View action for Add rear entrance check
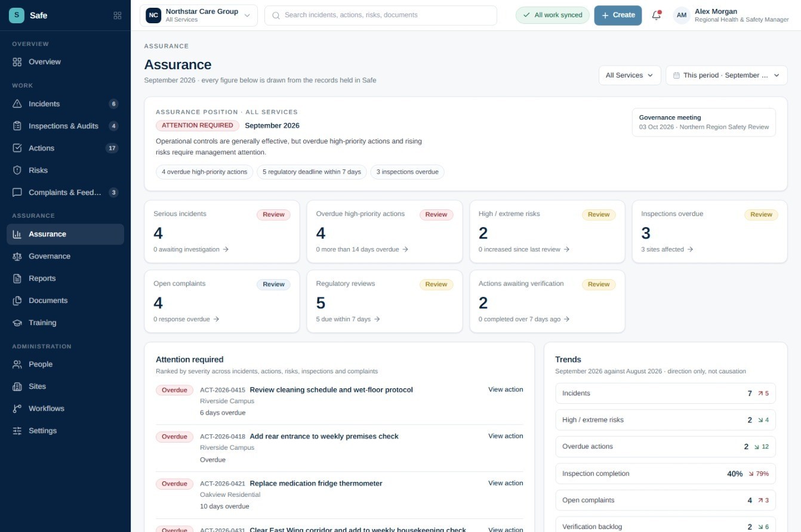The height and width of the screenshot is (532, 801). click(x=506, y=436)
